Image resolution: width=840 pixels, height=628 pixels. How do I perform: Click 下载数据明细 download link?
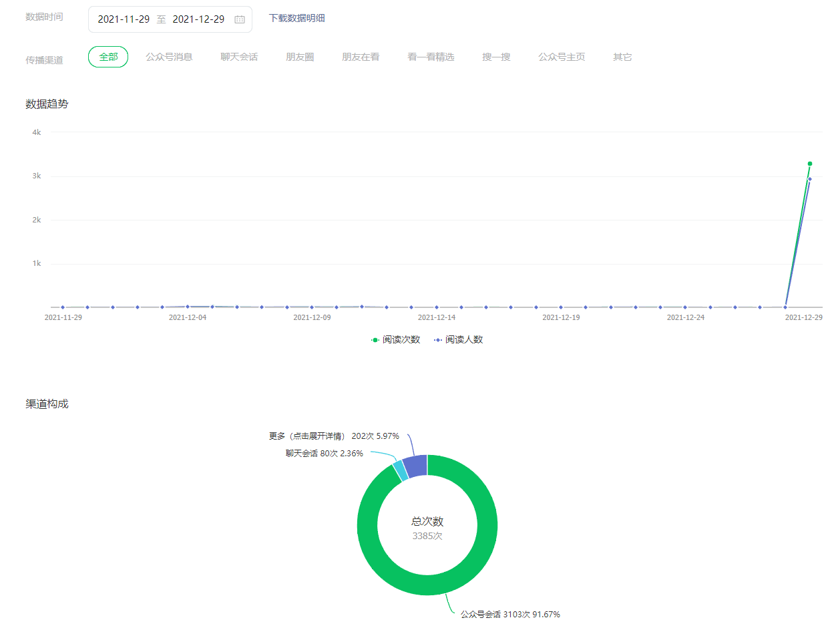tap(296, 18)
